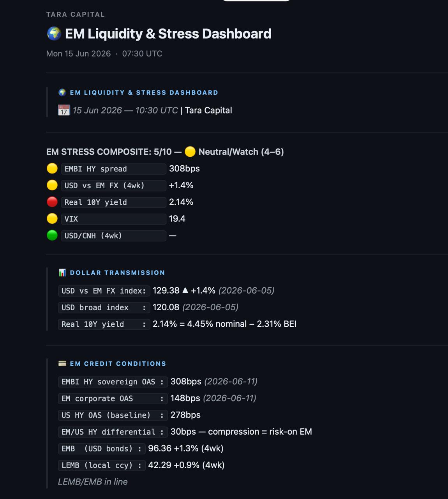Click the credit card icon by EM Credit Conditions
This screenshot has height=499, width=448.
click(62, 363)
